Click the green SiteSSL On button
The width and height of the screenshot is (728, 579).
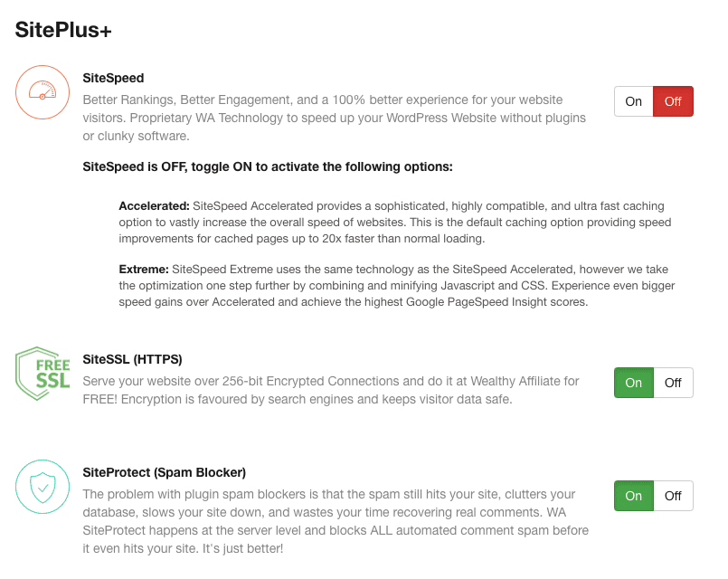(x=633, y=383)
